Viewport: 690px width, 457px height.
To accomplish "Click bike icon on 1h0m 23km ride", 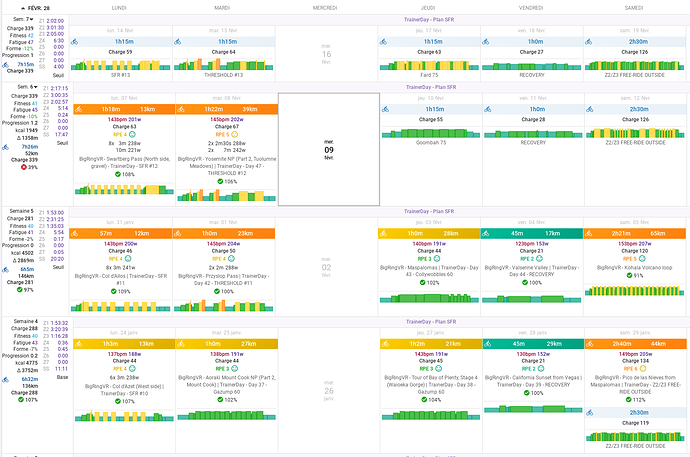I will coord(177,234).
